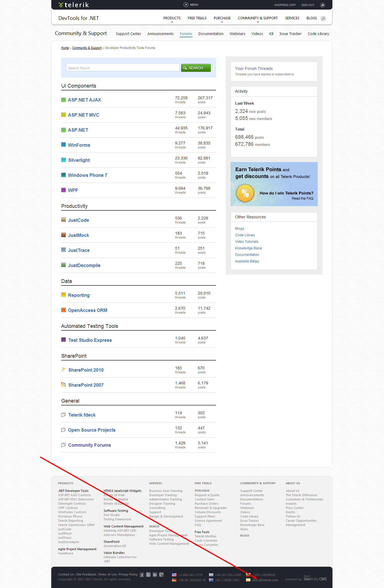Open Telerik Minifier under Free Tools

[x=206, y=536]
